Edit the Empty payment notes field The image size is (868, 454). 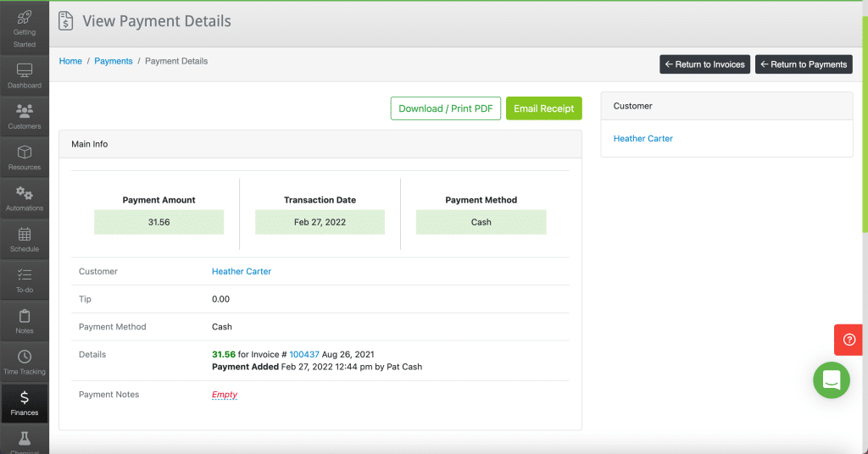tap(224, 394)
